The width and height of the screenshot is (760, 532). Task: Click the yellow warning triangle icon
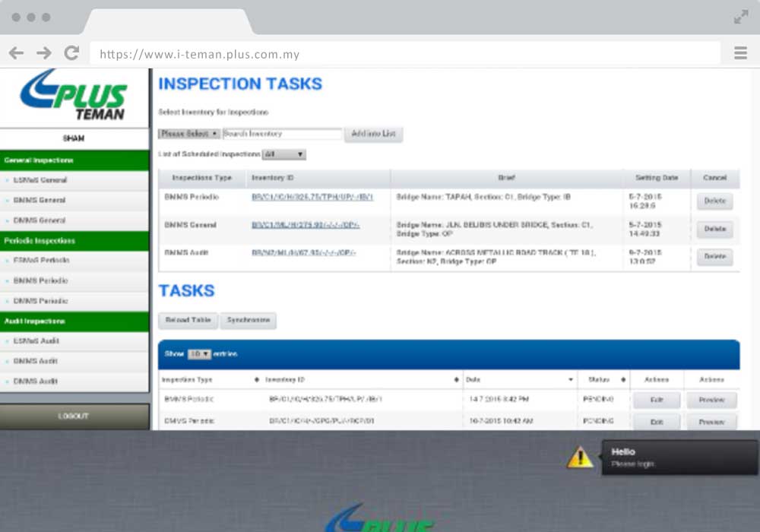coord(580,457)
